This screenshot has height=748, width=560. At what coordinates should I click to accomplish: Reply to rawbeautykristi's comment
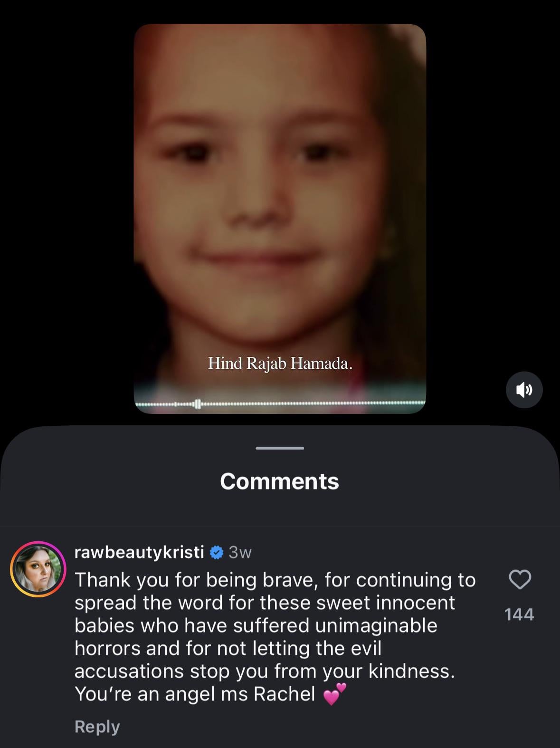97,727
